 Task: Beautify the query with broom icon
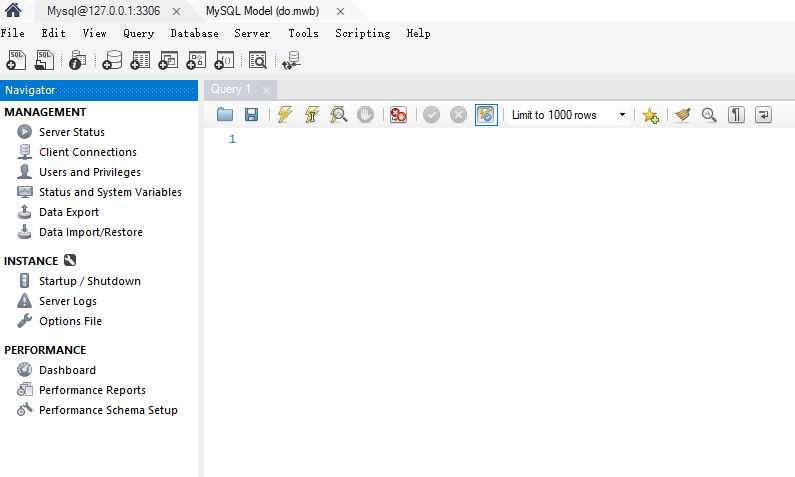click(x=682, y=115)
